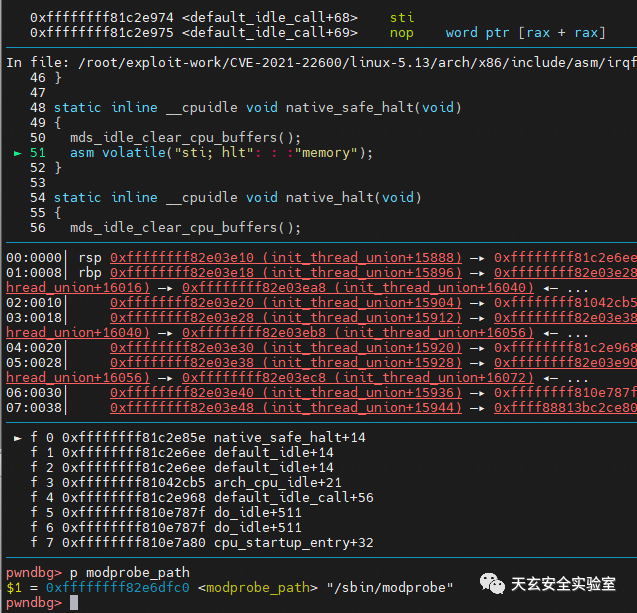
Task: Click the arrow after init_thread_union+15904
Action: click(x=477, y=303)
